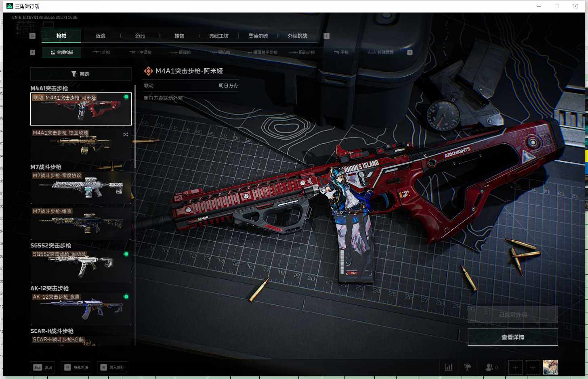Filter weapons by 步枪 (rifles)

click(x=101, y=52)
